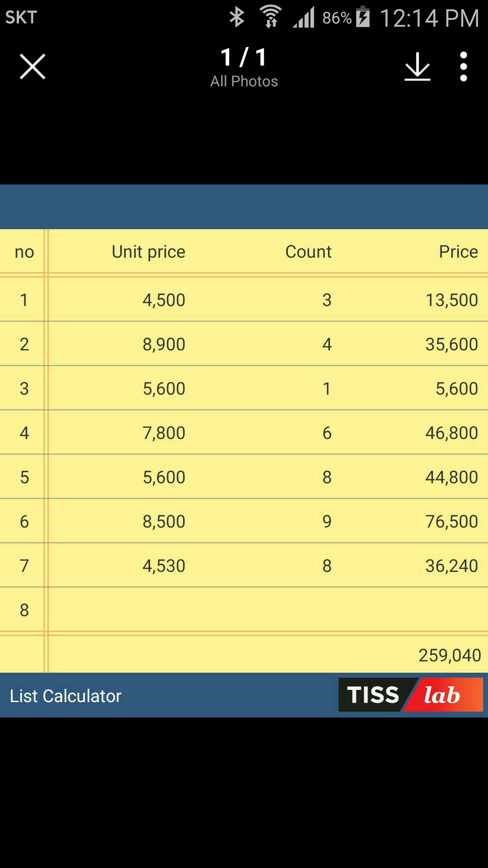
Task: Select the Count column header
Action: coord(309,252)
